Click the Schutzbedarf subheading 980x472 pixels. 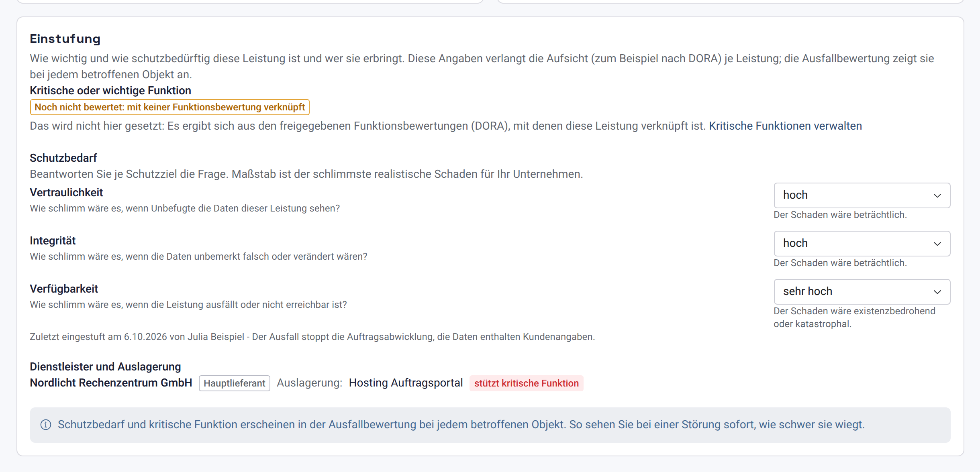point(63,158)
